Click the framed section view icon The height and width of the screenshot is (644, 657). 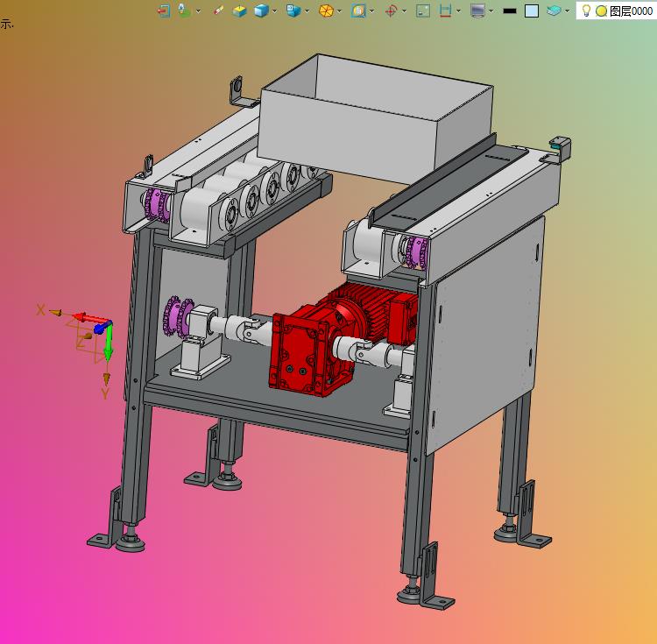click(358, 11)
